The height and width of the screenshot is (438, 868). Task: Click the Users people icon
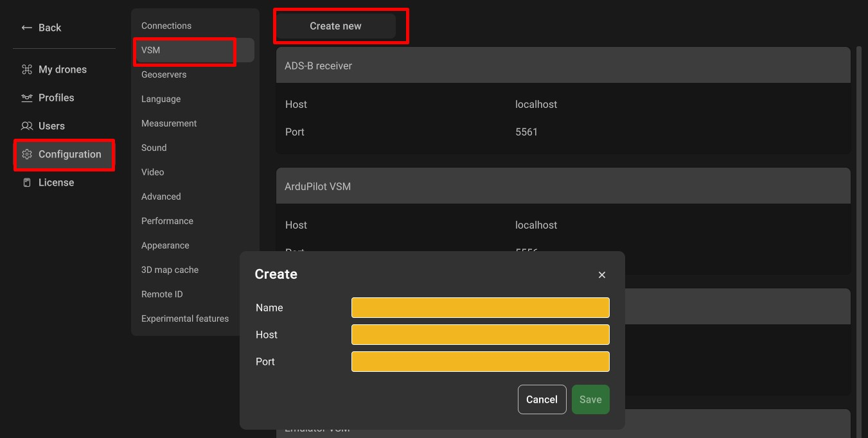(26, 126)
